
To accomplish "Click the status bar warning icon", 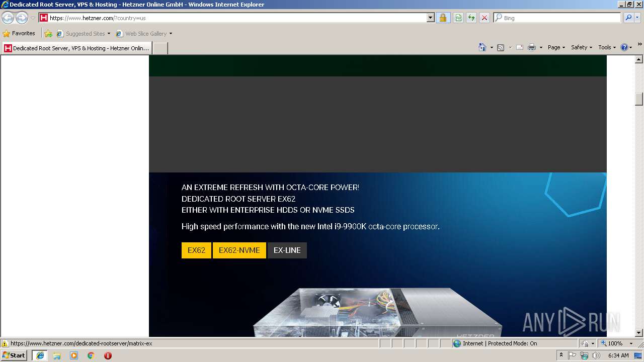I will tap(5, 343).
